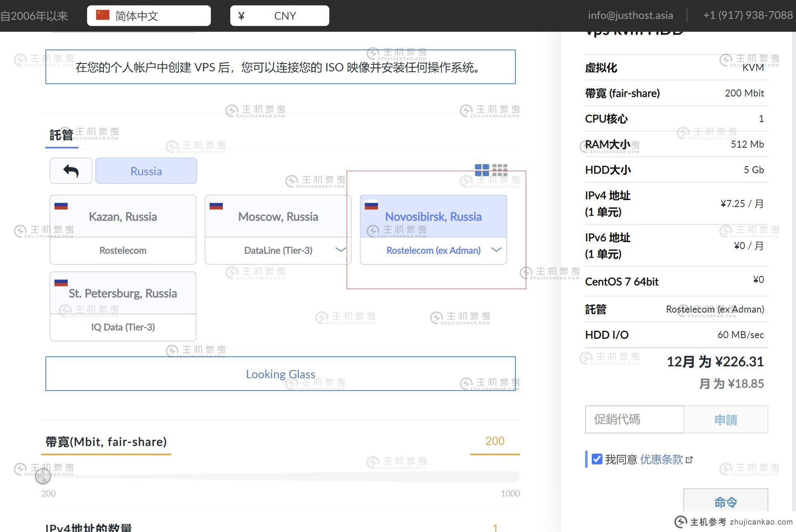Click the 60 MB/sec HDD I/O value
The width and height of the screenshot is (796, 532).
tap(741, 334)
